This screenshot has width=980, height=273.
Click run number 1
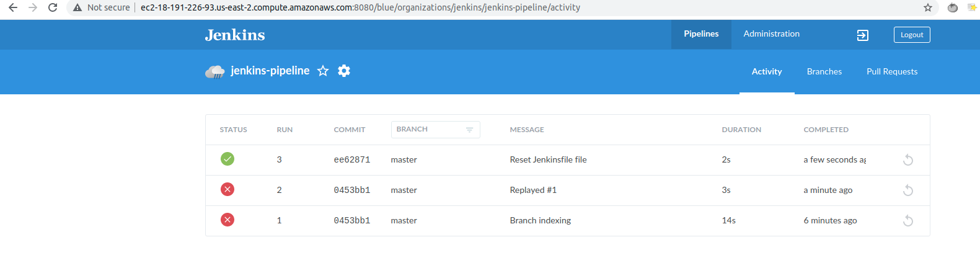(280, 220)
